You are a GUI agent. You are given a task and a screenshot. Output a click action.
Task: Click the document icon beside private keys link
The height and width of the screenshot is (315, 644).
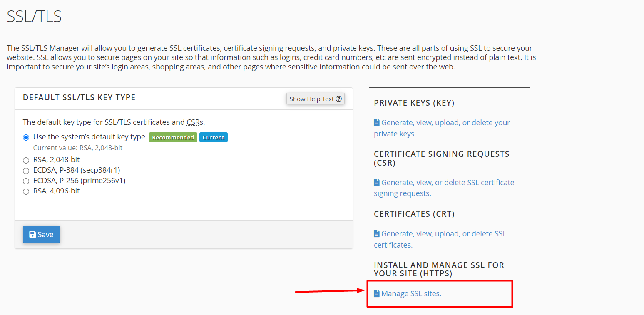point(377,122)
